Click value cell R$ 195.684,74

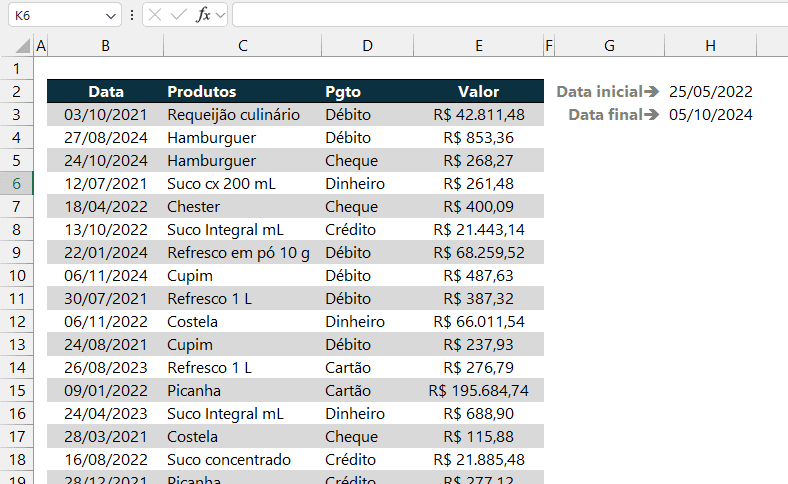tap(479, 391)
